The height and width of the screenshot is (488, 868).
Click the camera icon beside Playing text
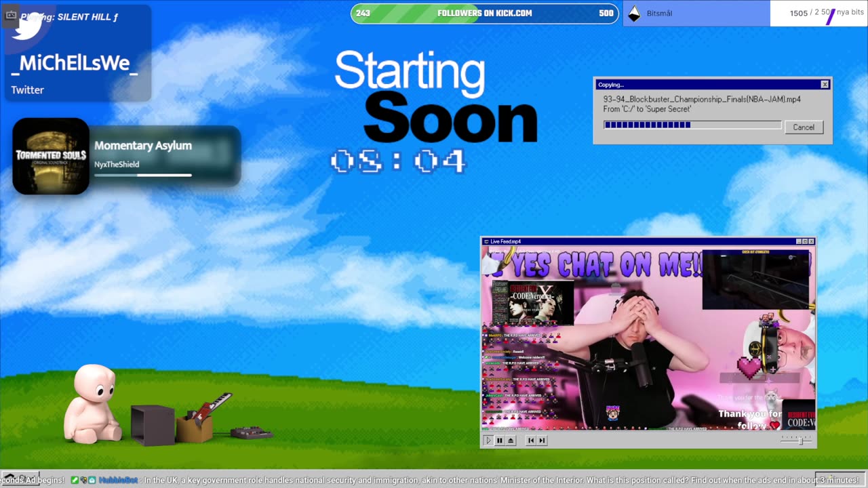click(11, 15)
